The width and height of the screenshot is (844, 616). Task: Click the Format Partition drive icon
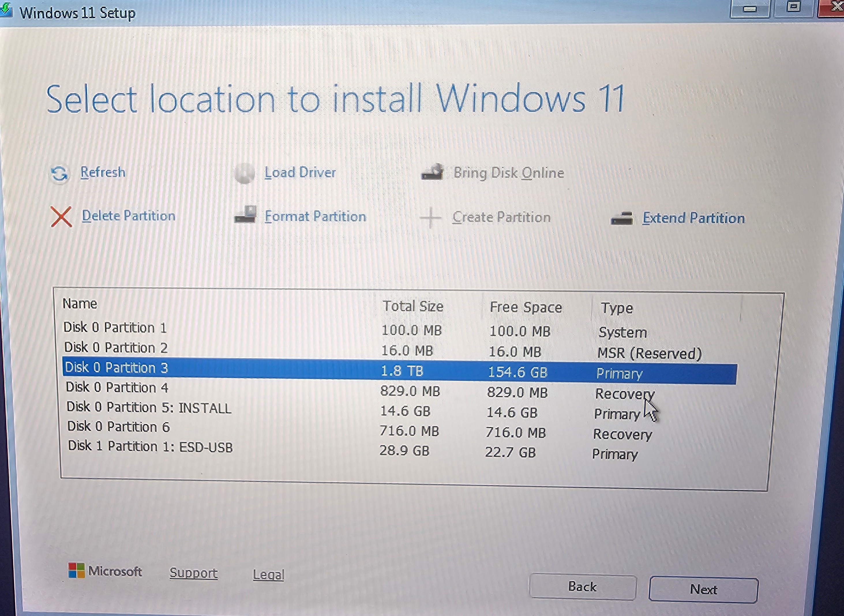(245, 214)
